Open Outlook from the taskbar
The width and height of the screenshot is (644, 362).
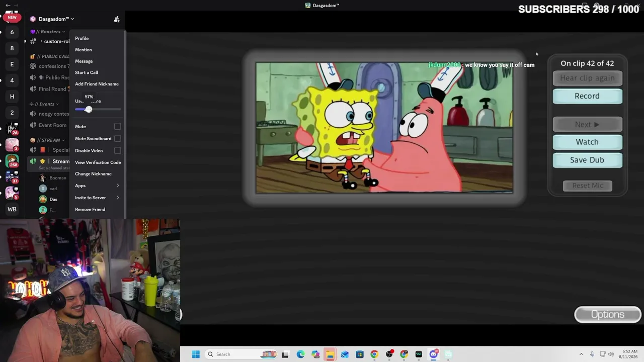(x=345, y=354)
